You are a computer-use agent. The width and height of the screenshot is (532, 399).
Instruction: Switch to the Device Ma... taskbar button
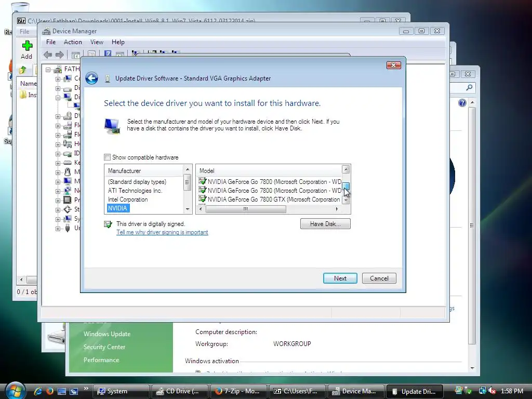[356, 391]
